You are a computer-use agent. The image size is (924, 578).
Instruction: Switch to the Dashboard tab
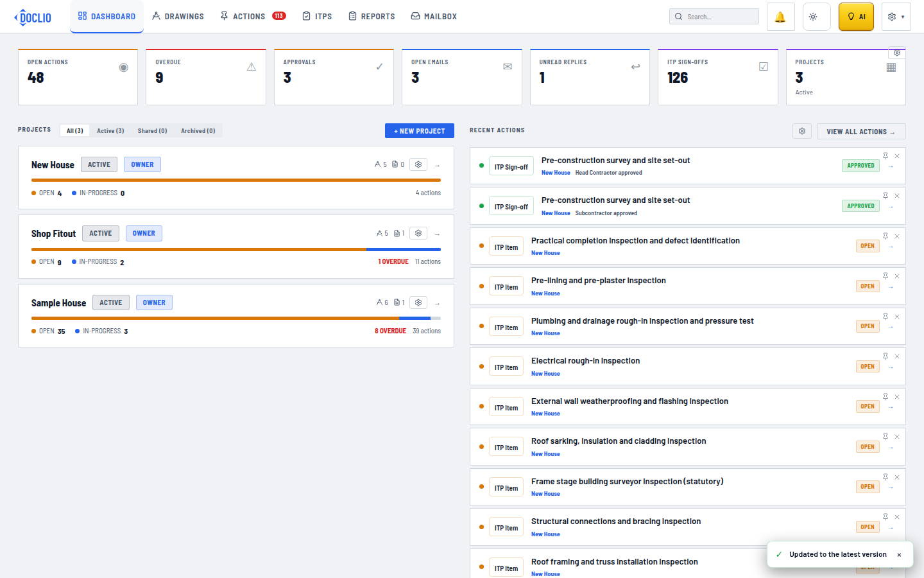[107, 16]
